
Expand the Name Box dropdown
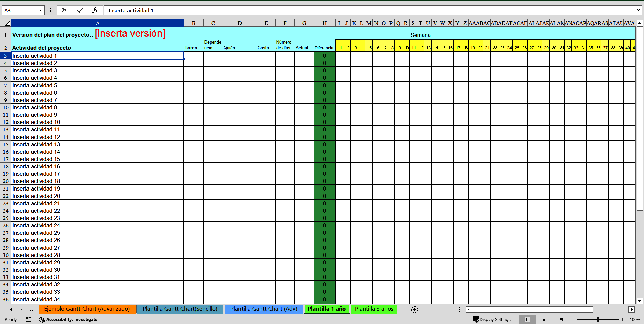(40, 10)
